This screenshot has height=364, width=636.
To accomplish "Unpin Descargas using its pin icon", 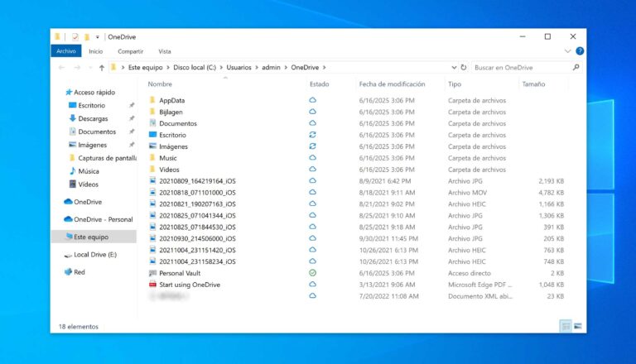I will pos(132,118).
